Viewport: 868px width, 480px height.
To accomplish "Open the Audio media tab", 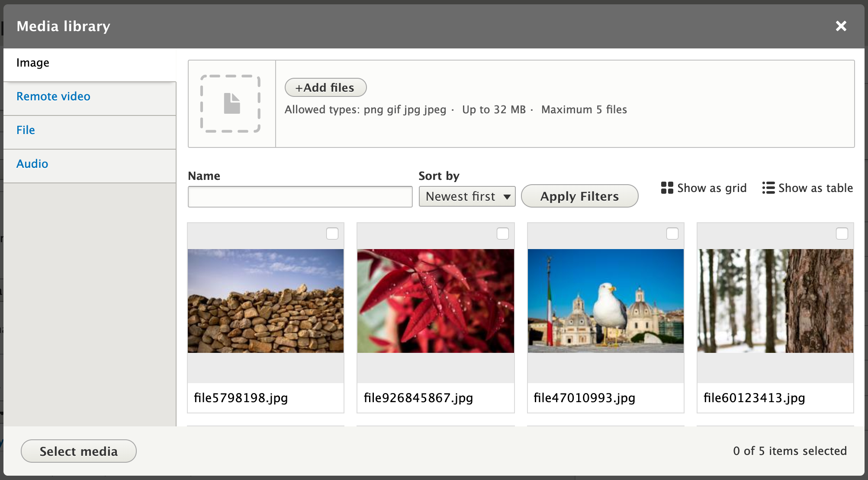I will [32, 163].
